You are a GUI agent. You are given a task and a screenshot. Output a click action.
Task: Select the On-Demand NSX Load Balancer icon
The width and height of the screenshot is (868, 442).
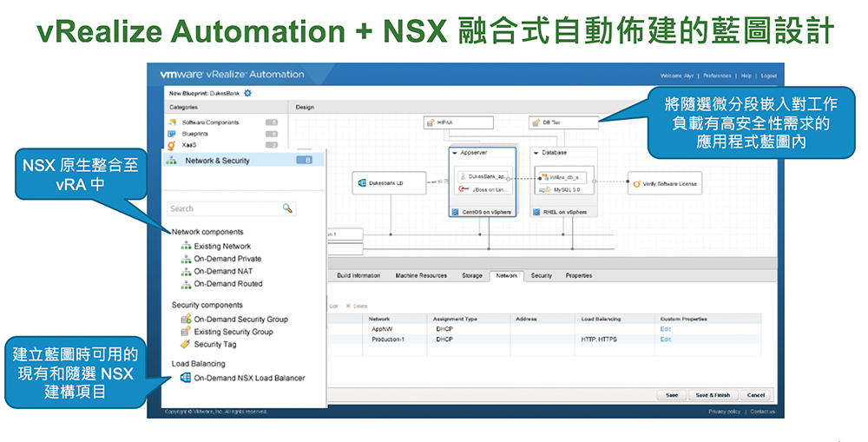[x=186, y=378]
